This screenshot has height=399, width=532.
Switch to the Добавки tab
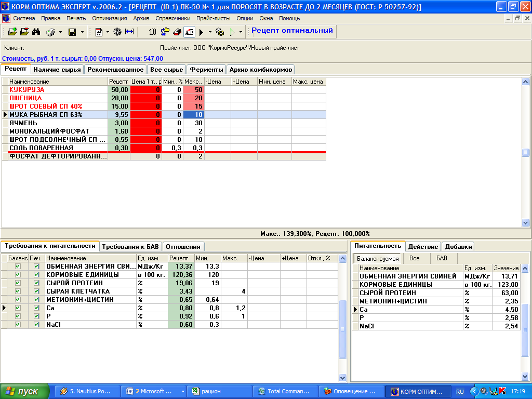point(458,247)
